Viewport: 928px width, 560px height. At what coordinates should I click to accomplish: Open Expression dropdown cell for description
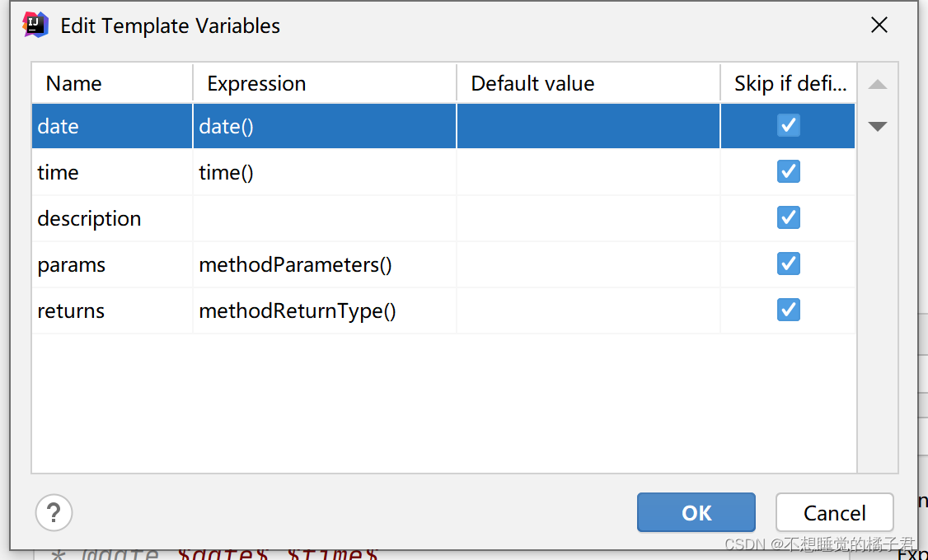325,218
